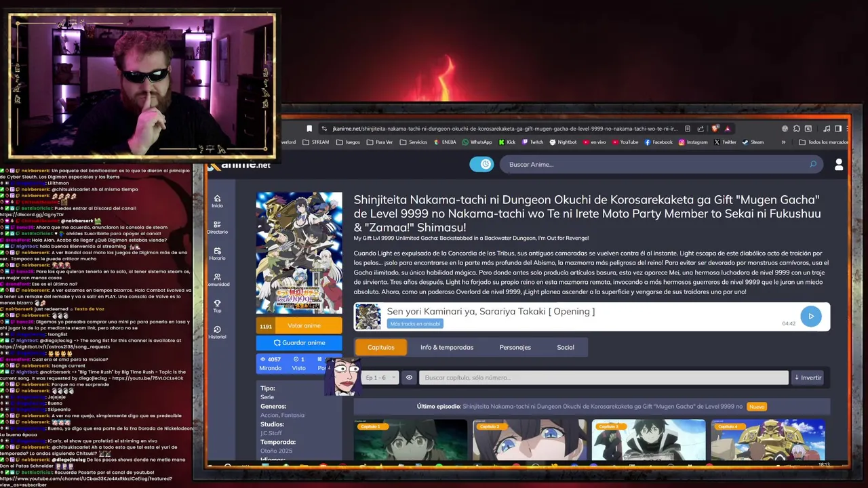The image size is (868, 488).
Task: Open the Accion genre link
Action: [269, 415]
